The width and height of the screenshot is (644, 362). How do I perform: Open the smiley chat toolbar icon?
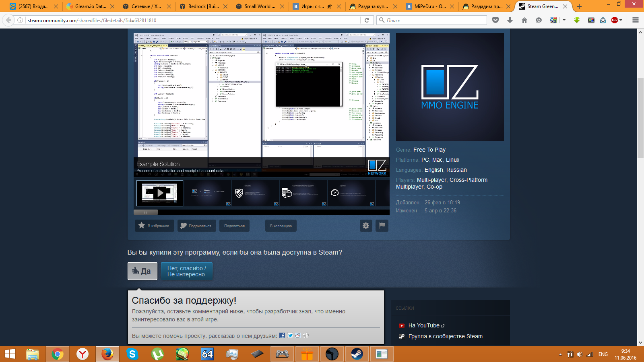coord(539,20)
